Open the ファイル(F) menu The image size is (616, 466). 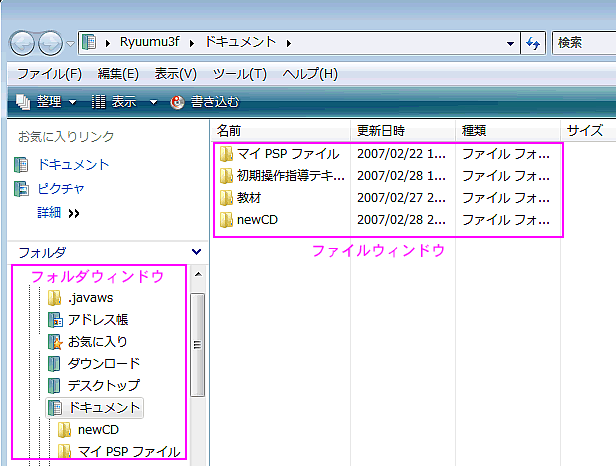50,74
